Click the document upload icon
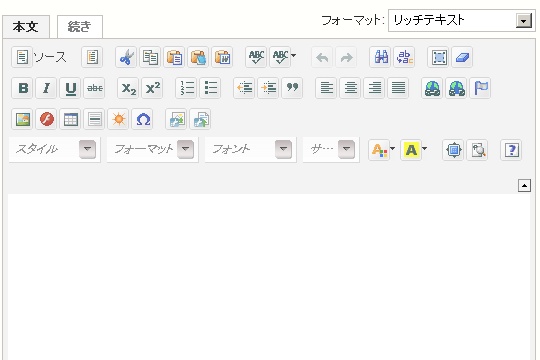The height and width of the screenshot is (360, 540). coord(200,120)
